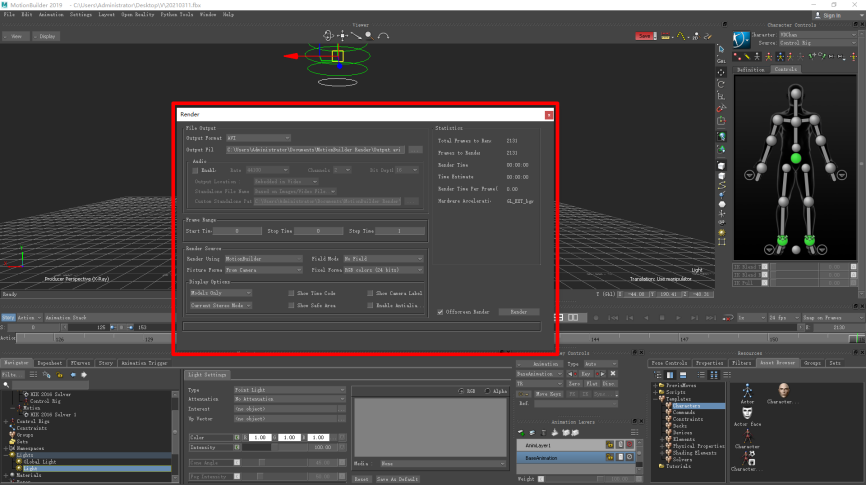
Task: Enable Show Camera Label checkbox
Action: (372, 293)
